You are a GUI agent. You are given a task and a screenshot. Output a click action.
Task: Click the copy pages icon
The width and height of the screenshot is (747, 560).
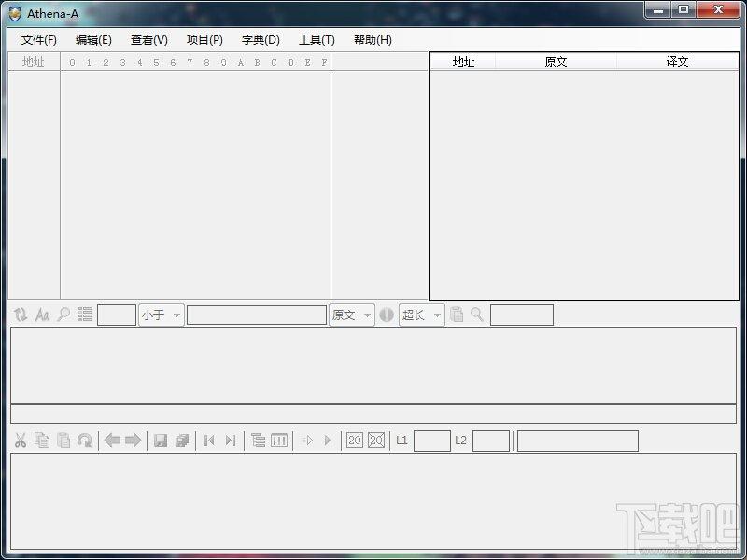pyautogui.click(x=42, y=441)
